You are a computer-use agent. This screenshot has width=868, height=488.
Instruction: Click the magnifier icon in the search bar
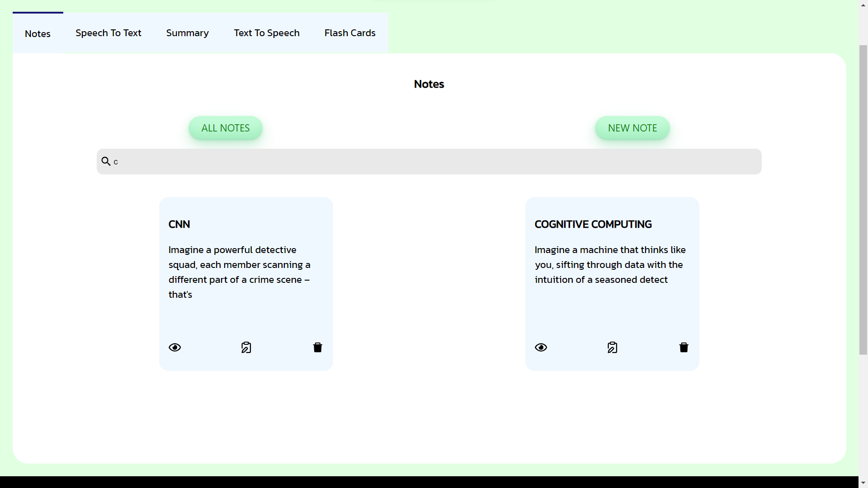(x=105, y=161)
